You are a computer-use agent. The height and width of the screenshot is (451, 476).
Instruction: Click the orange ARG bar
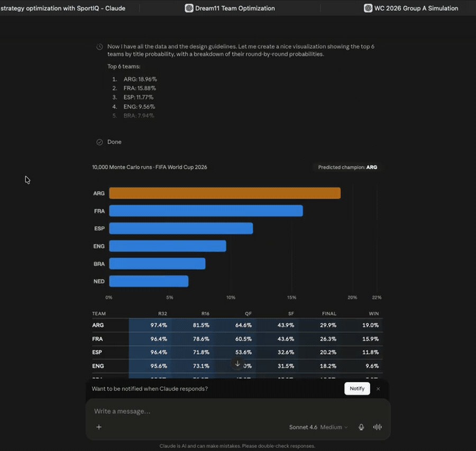tap(225, 193)
